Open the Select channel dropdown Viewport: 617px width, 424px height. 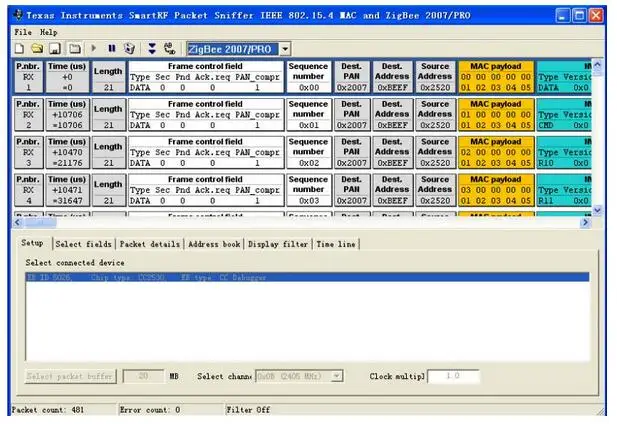pos(299,376)
